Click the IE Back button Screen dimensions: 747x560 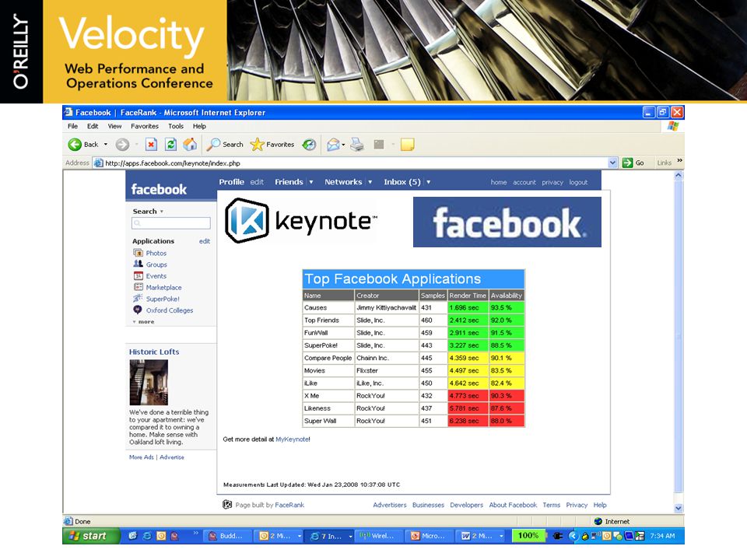83,145
